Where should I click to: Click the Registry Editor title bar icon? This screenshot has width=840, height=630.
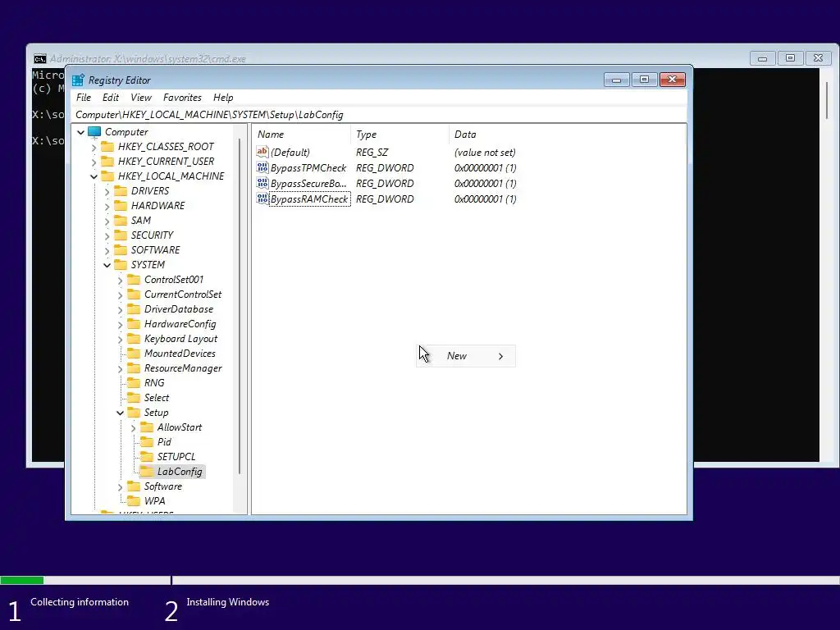[x=78, y=80]
